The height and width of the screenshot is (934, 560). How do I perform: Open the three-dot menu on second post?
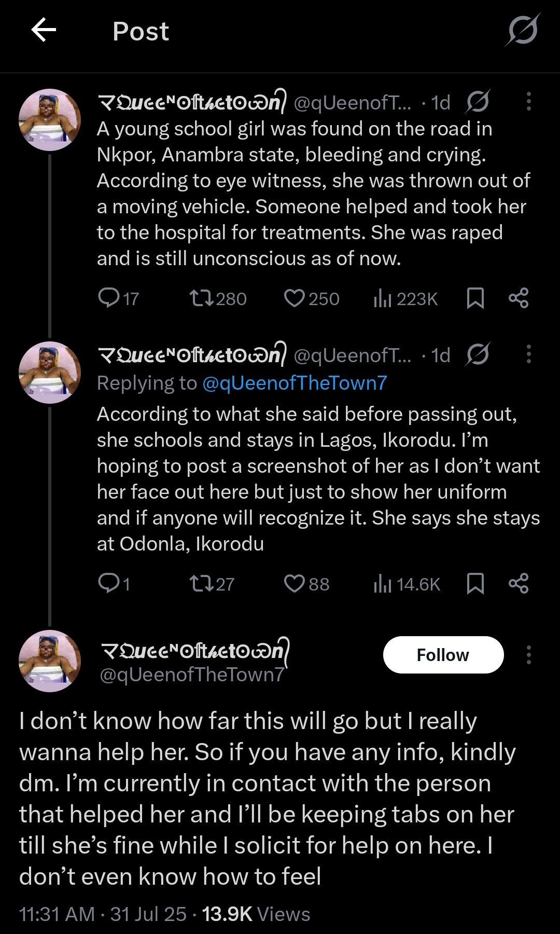[528, 354]
